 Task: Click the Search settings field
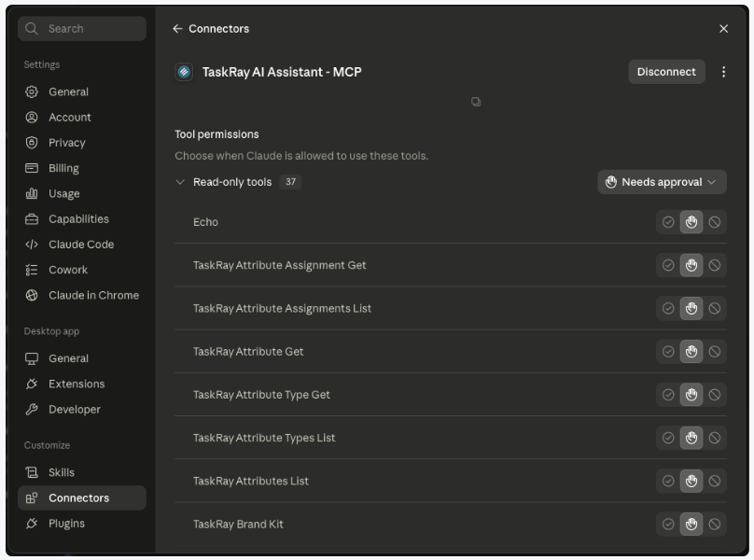tap(82, 29)
